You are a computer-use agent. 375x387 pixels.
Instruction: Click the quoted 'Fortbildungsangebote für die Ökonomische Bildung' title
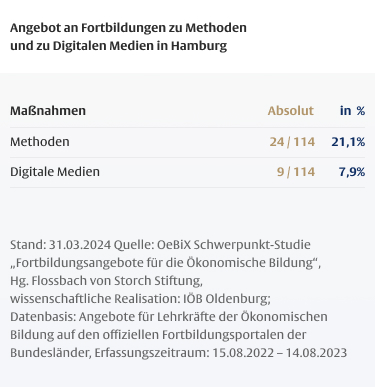click(165, 263)
